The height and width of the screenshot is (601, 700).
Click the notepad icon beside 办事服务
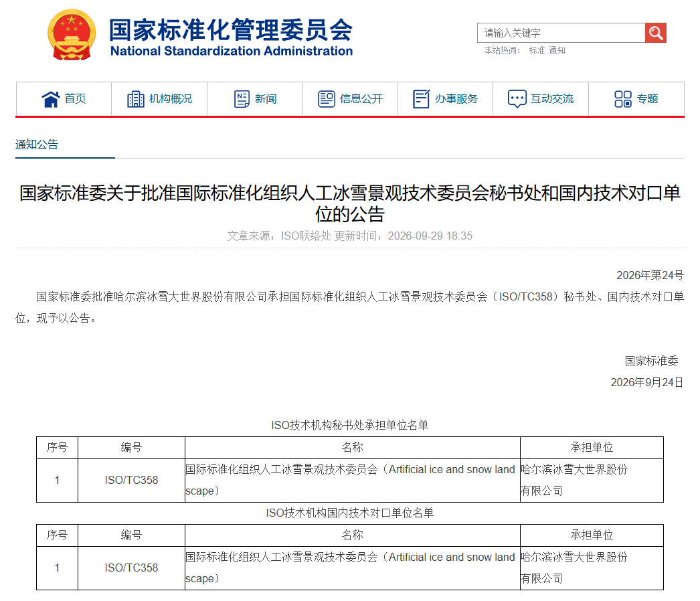421,98
